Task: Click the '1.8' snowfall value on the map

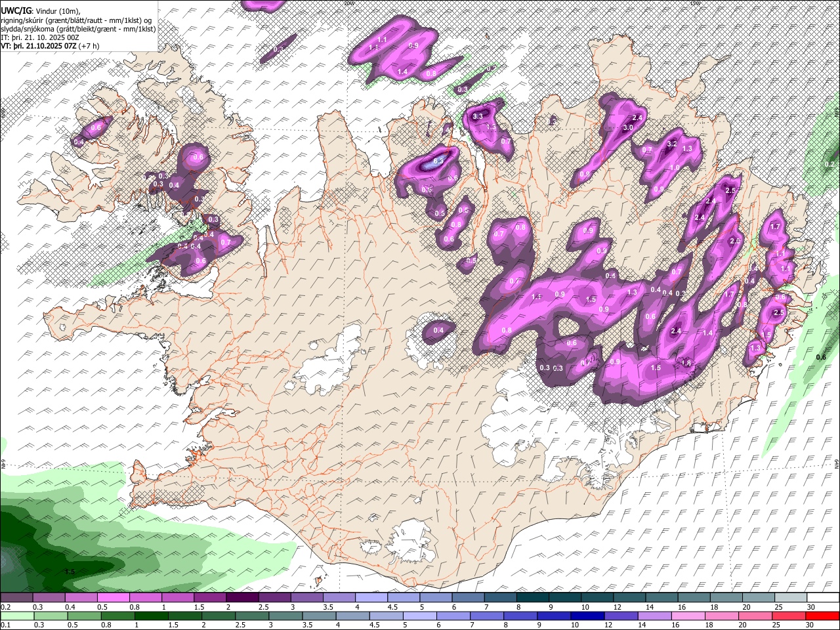Action: (x=686, y=362)
